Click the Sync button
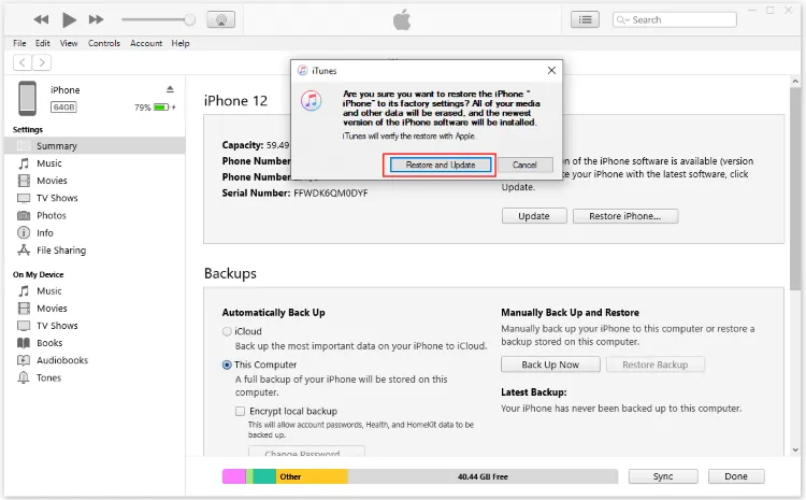The width and height of the screenshot is (806, 500). pyautogui.click(x=663, y=477)
